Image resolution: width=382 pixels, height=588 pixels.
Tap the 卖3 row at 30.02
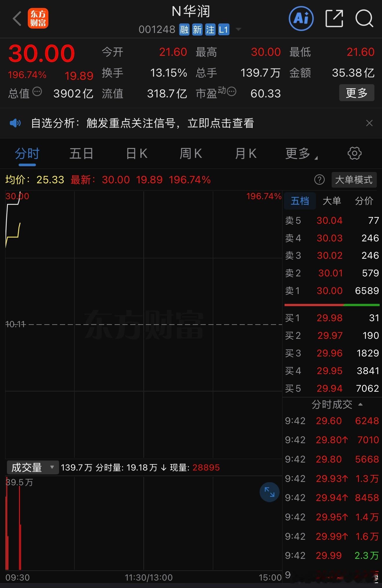click(332, 256)
